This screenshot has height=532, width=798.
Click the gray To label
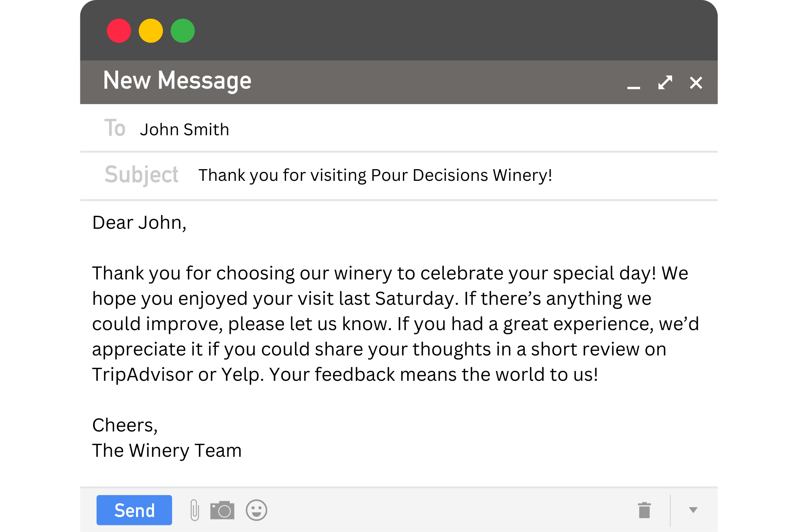coord(115,128)
